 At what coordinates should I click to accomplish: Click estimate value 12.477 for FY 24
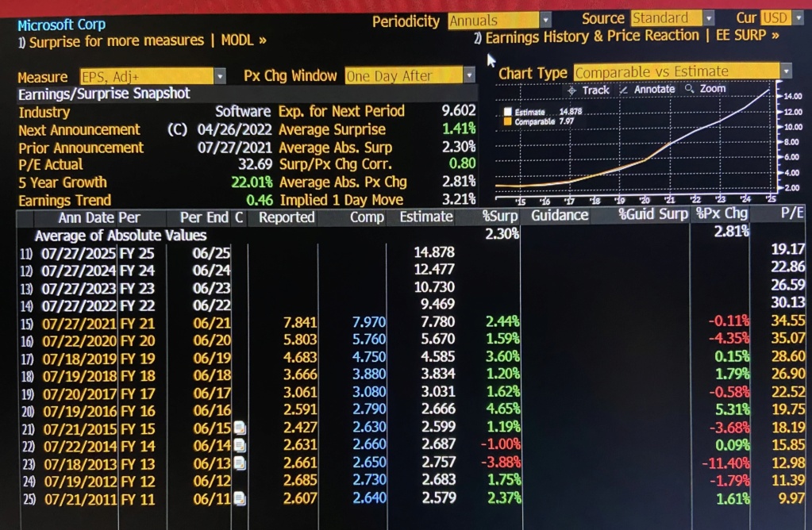pos(434,270)
